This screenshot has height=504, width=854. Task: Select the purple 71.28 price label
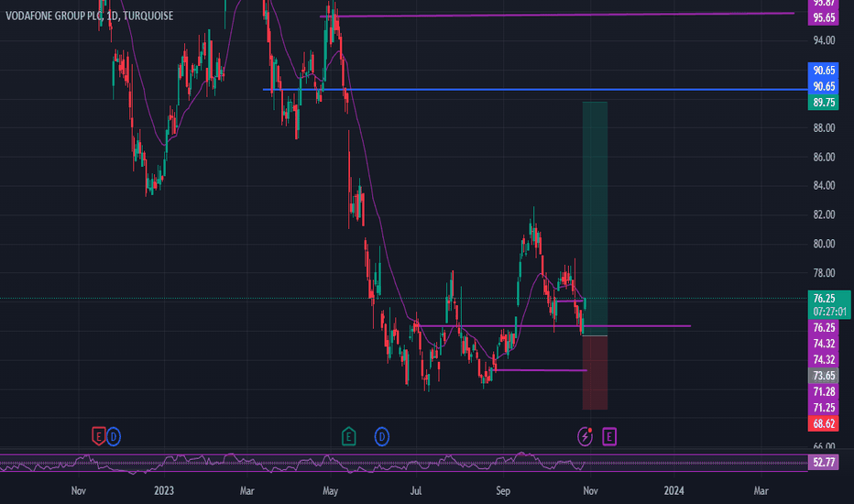pos(824,391)
